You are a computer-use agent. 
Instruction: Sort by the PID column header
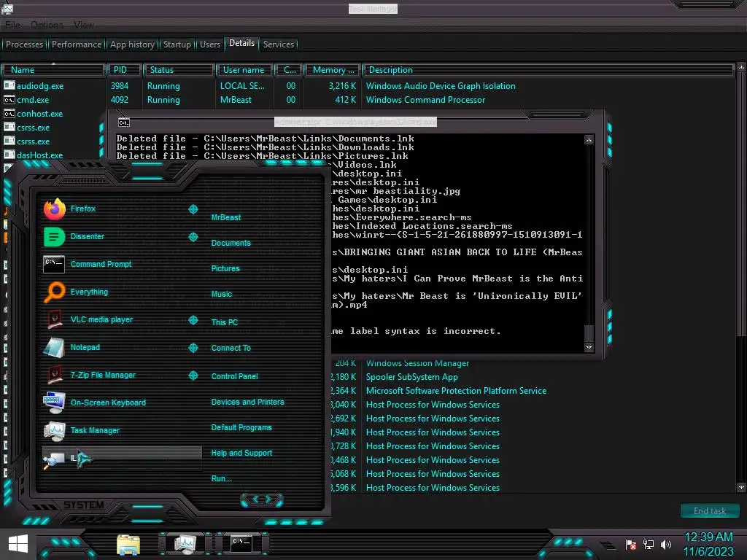124,70
